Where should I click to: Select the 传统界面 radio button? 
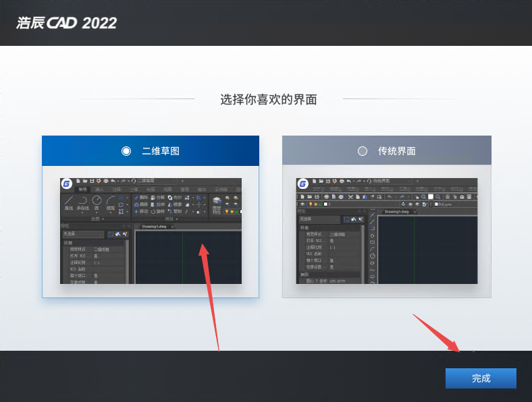(363, 151)
